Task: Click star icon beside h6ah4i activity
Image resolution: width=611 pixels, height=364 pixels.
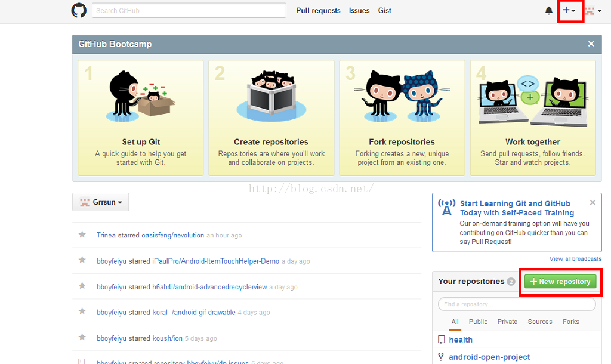Action: [x=82, y=286]
